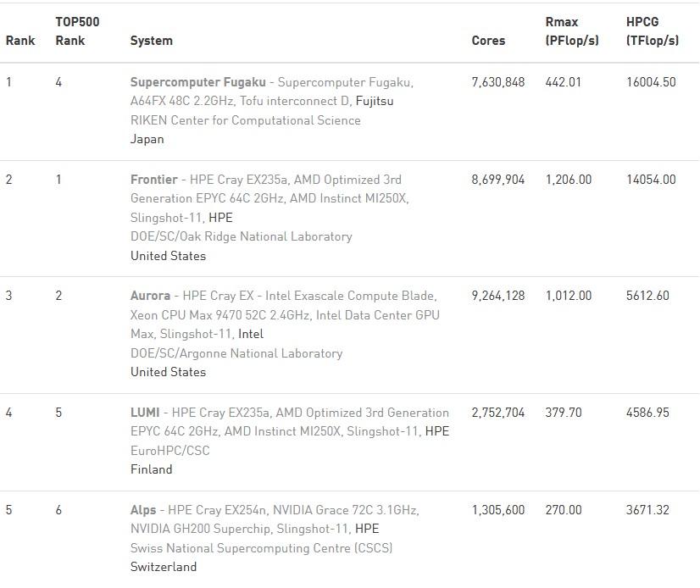Click RIKEN Center for Computational Science text
The image size is (700, 588).
[245, 120]
